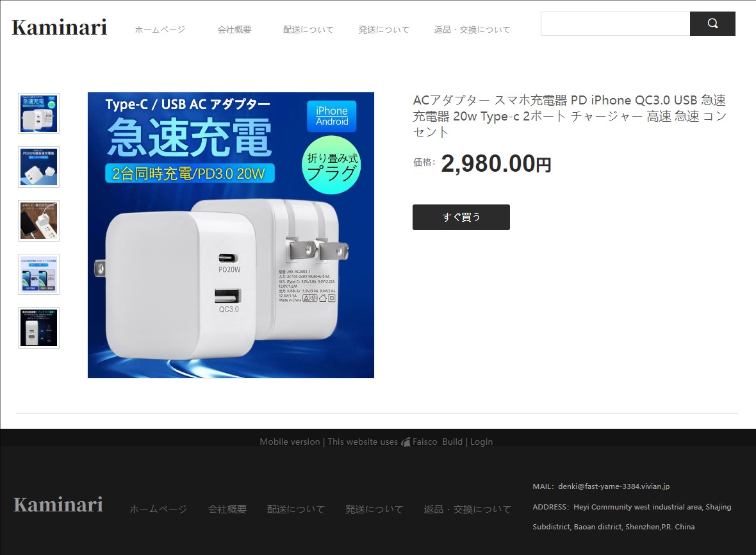This screenshot has height=555, width=756.
Task: Select the fourth thumbnail with phone comparison
Action: click(38, 274)
